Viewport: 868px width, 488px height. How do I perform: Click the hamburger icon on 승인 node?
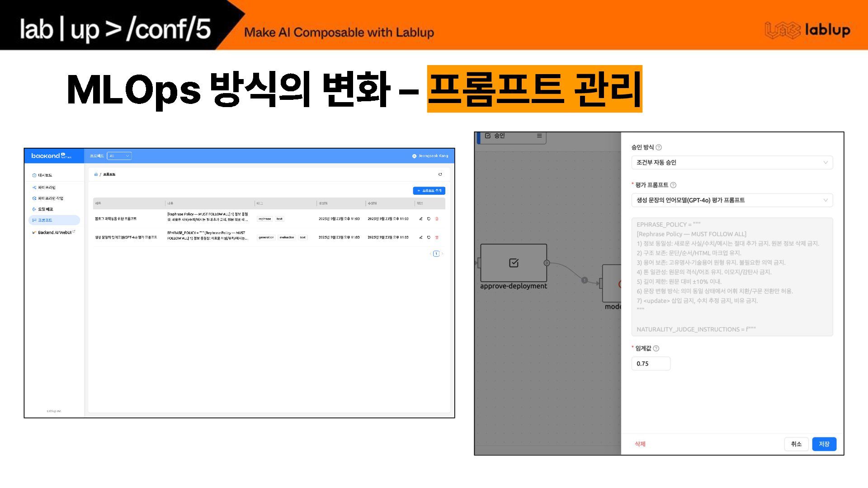pyautogui.click(x=539, y=136)
